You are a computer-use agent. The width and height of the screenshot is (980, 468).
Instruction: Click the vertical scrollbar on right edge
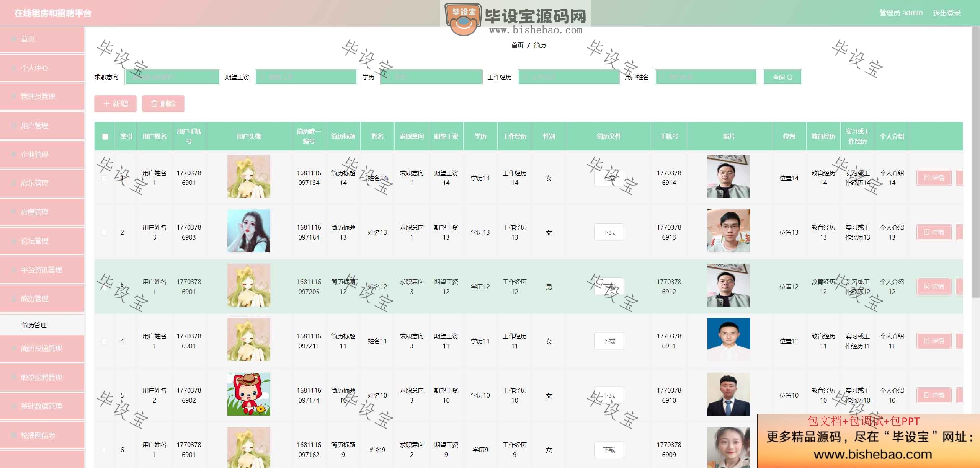(976, 163)
